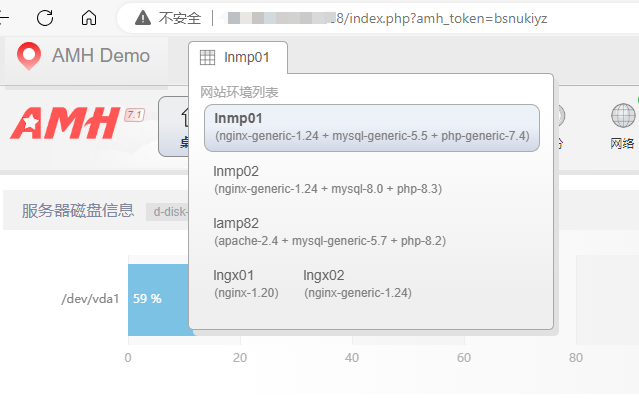
Task: Click the red location pin AMH Demo icon
Action: point(29,55)
